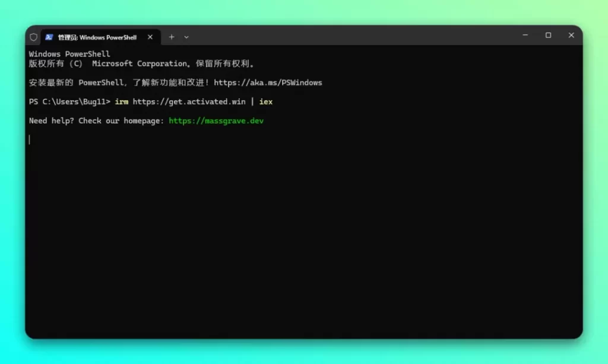Maximize the terminal window

548,36
